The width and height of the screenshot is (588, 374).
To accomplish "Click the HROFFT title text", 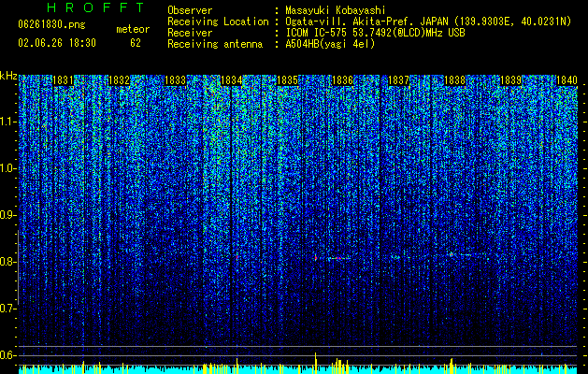I will [96, 7].
